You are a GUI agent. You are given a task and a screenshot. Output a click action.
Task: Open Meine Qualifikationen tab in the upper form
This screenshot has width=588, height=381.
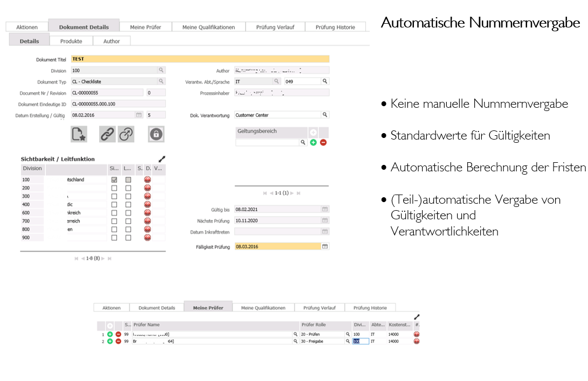209,27
